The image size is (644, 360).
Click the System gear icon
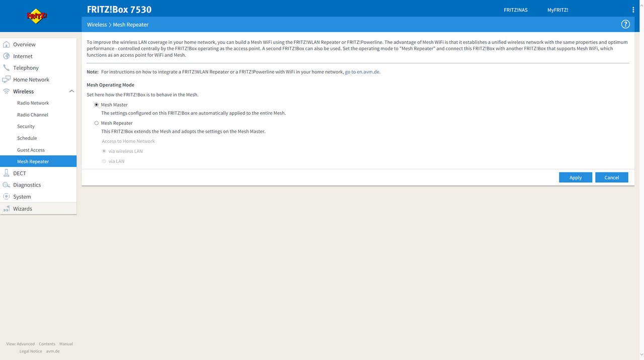(x=7, y=197)
